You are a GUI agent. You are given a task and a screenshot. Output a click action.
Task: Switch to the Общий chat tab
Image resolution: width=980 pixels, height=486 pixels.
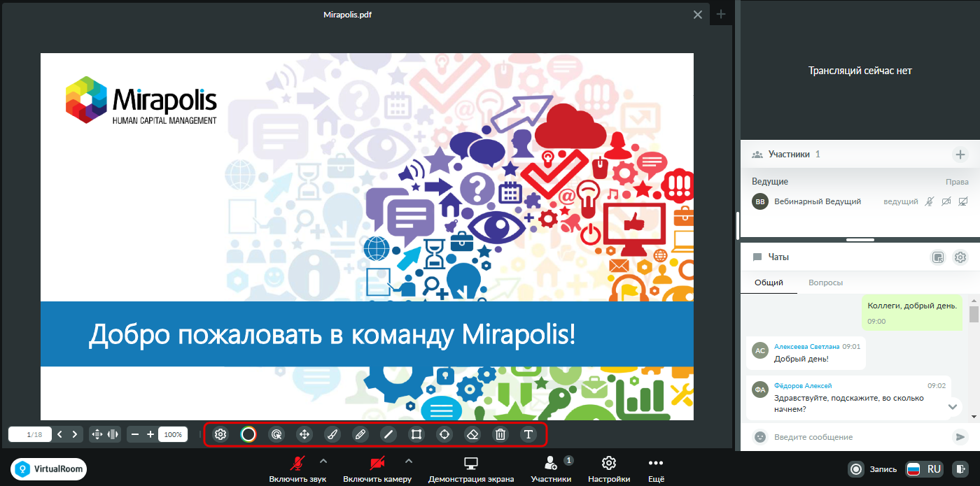pyautogui.click(x=769, y=283)
